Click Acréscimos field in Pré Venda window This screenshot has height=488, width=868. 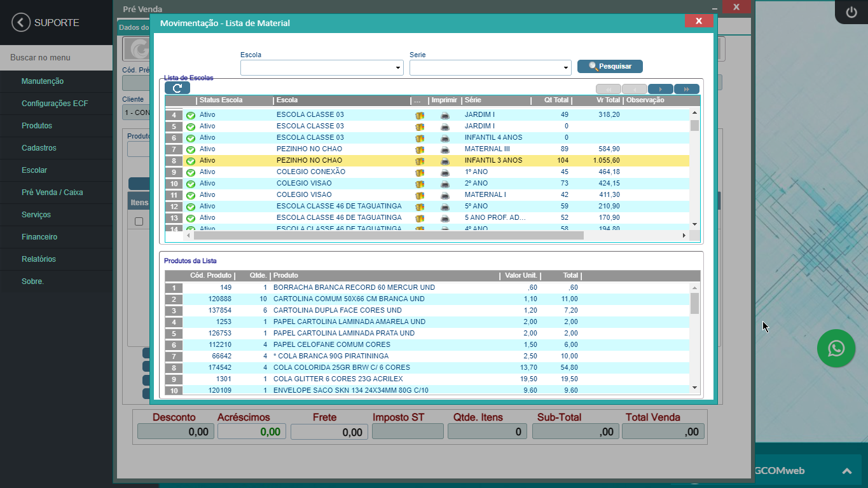point(252,431)
